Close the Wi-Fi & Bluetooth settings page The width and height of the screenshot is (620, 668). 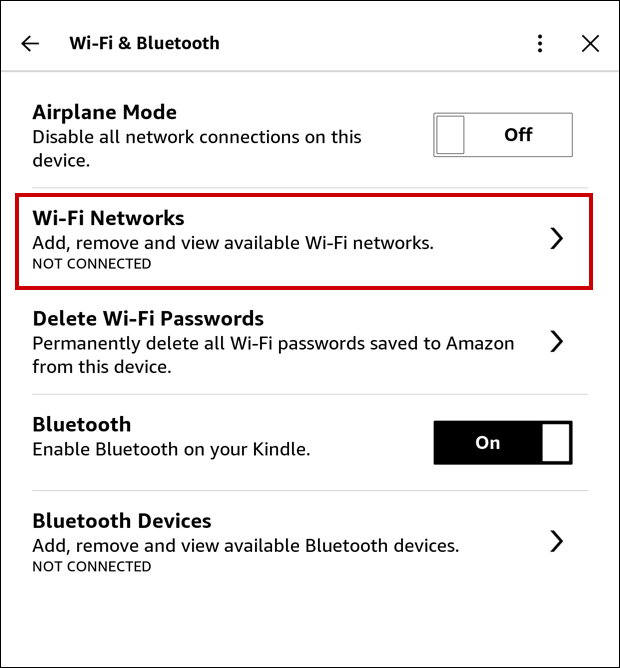click(590, 43)
